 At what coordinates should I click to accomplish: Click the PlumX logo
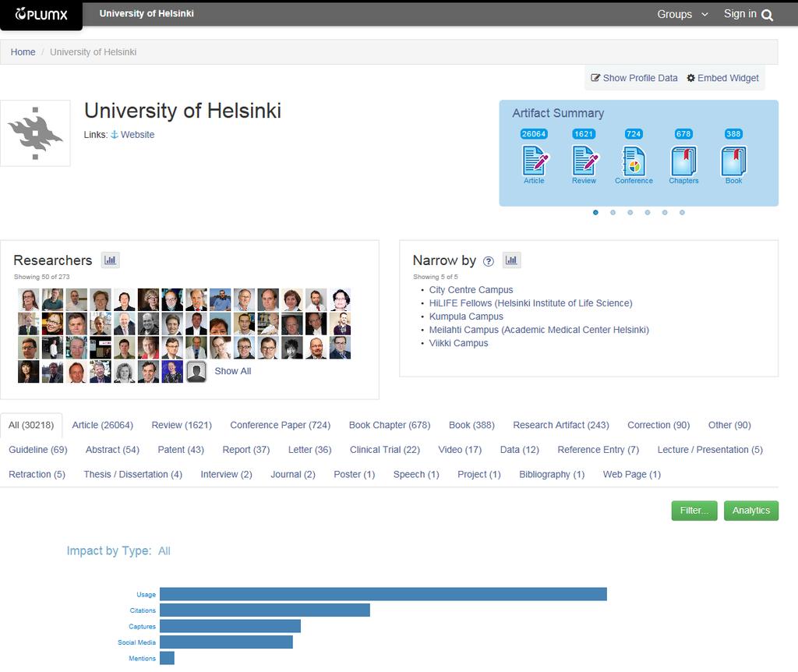tap(41, 14)
